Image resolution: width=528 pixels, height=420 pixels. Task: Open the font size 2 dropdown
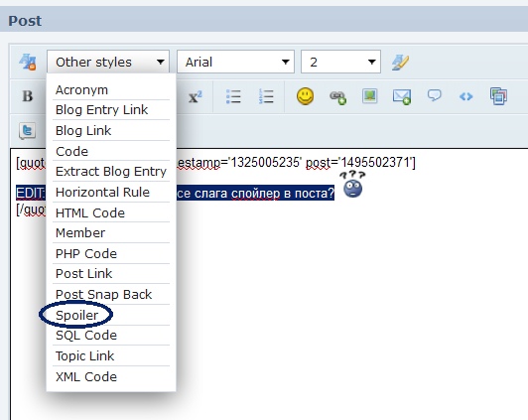(340, 62)
